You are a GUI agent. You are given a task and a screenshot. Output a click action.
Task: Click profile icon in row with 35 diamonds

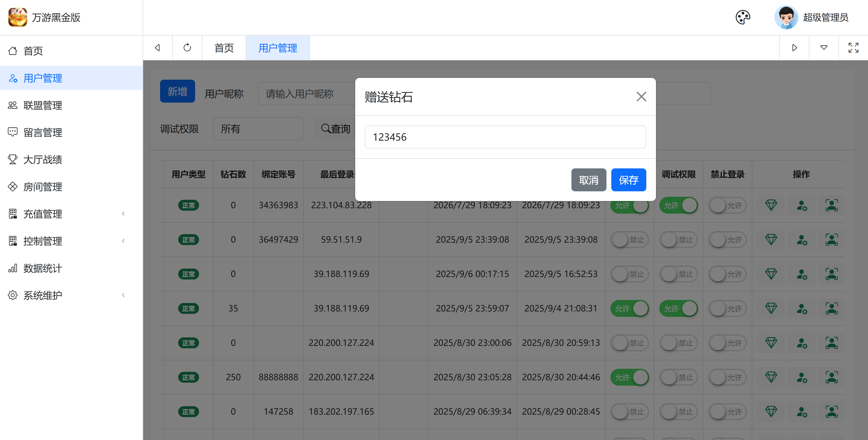[x=831, y=308]
